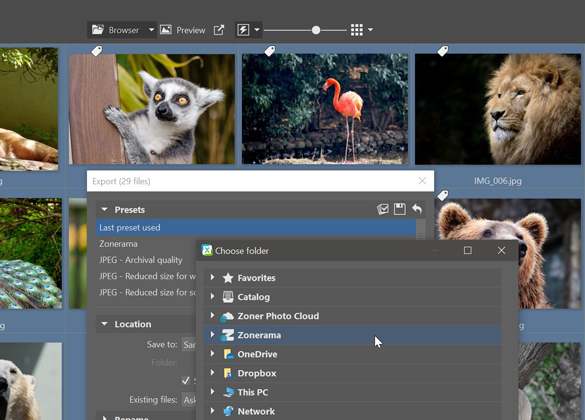
Task: Toggle the quick preview lightning icon
Action: pos(243,30)
